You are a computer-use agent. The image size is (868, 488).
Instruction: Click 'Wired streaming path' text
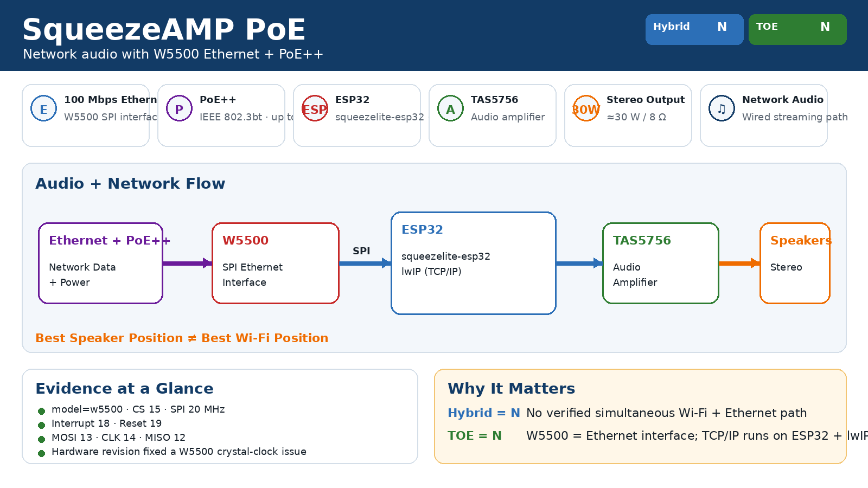tap(795, 117)
